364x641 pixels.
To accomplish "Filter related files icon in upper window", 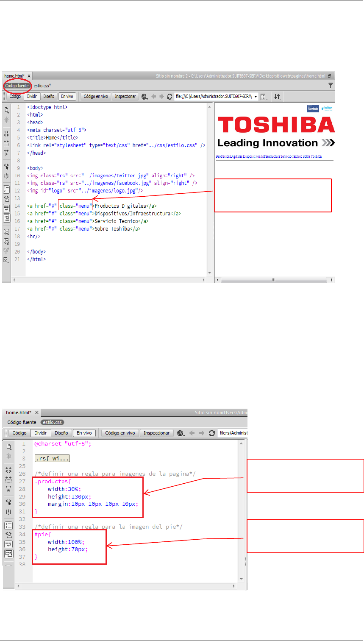I will click(331, 85).
